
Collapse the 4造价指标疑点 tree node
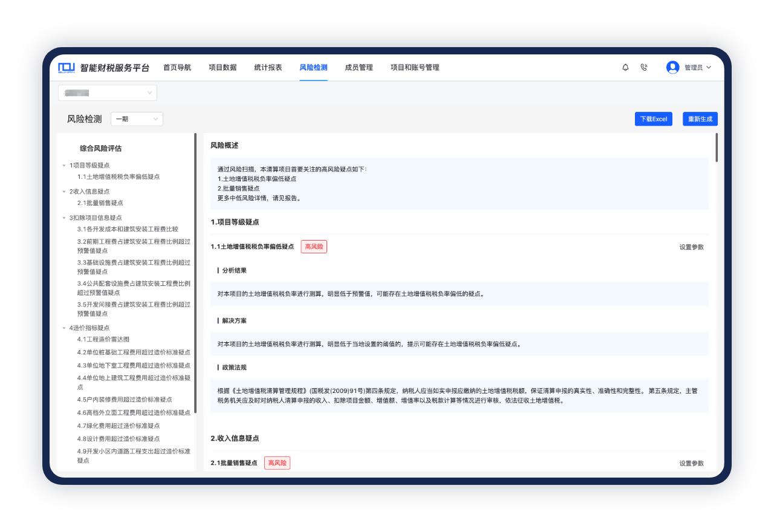[64, 328]
